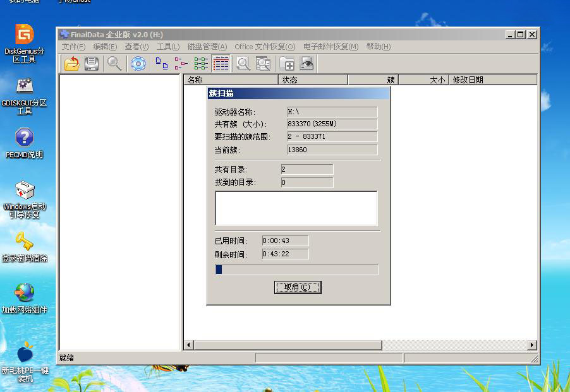Click the field showing 833370 (3255M)
570x392 pixels.
click(x=332, y=124)
